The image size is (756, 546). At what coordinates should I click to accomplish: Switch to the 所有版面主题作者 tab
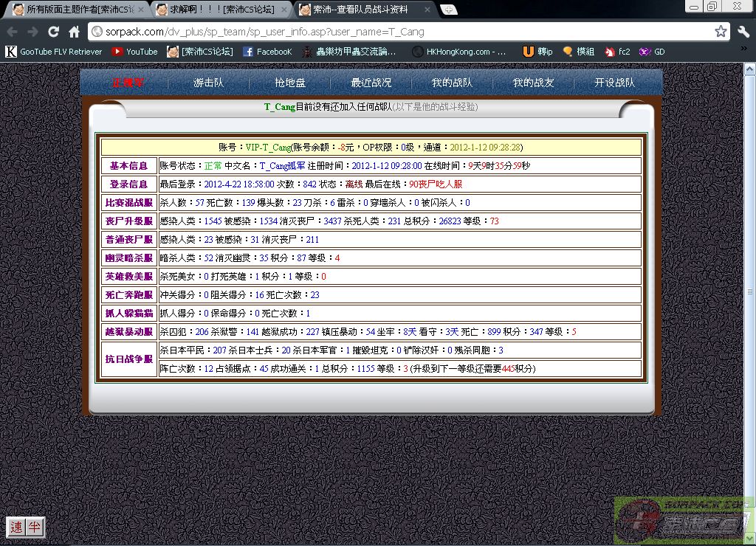click(x=74, y=10)
